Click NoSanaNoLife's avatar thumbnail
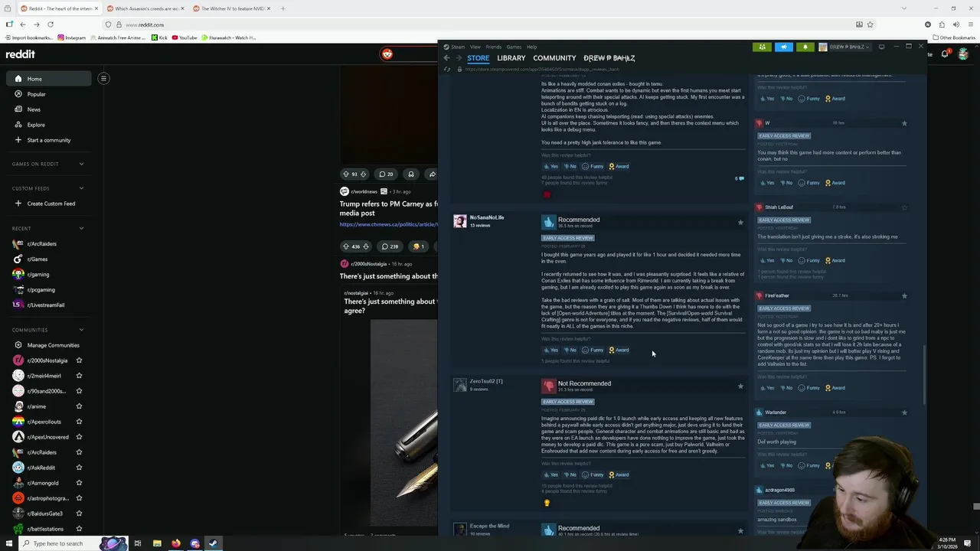The width and height of the screenshot is (980, 551). pos(459,221)
